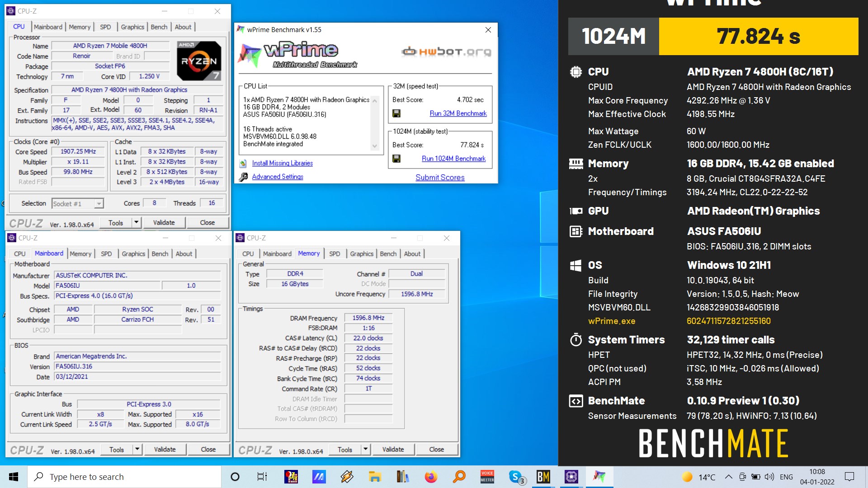Click Close button in the Mainboard CPU-Z window
The image size is (868, 488).
pyautogui.click(x=208, y=449)
